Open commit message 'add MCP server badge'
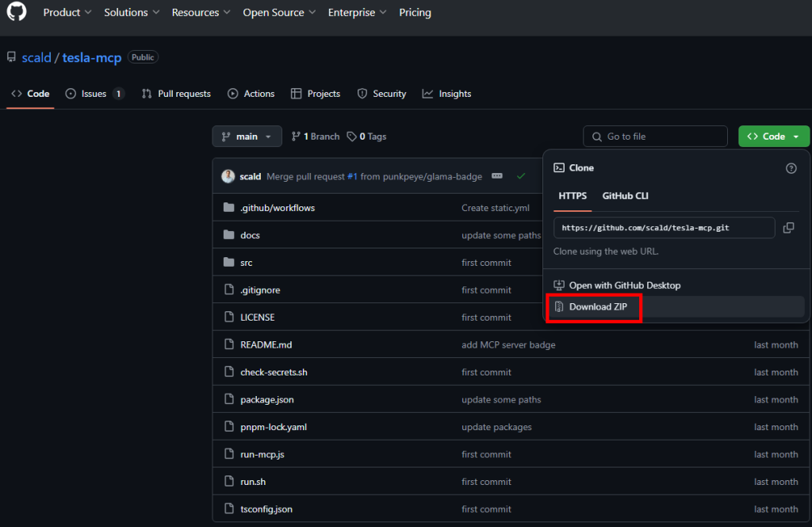The width and height of the screenshot is (812, 527). pos(508,344)
